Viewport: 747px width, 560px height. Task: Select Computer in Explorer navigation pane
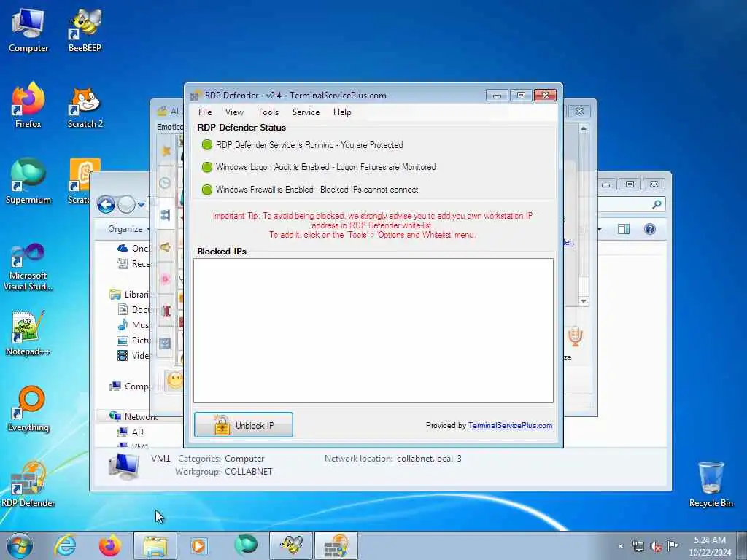tap(130, 386)
